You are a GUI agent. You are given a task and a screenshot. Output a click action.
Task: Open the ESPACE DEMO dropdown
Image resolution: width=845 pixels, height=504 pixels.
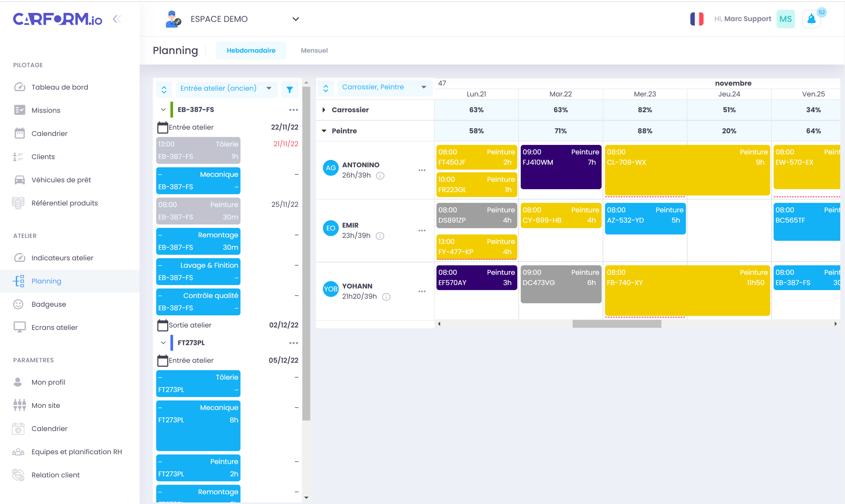[296, 19]
